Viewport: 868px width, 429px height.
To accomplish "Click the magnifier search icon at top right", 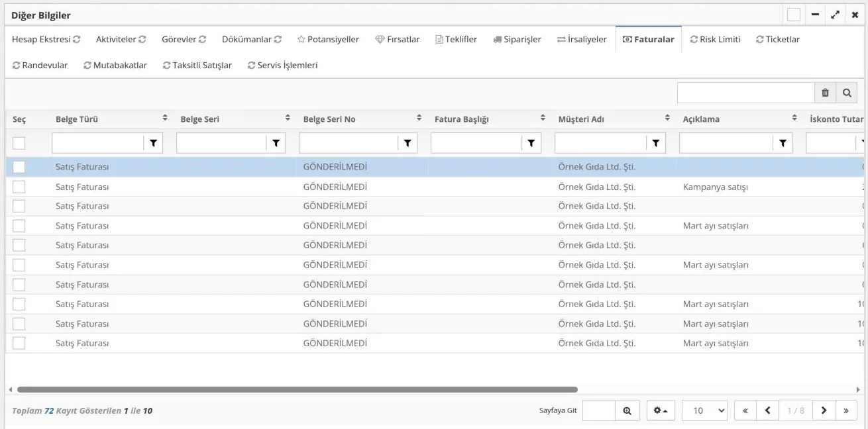I will 847,93.
